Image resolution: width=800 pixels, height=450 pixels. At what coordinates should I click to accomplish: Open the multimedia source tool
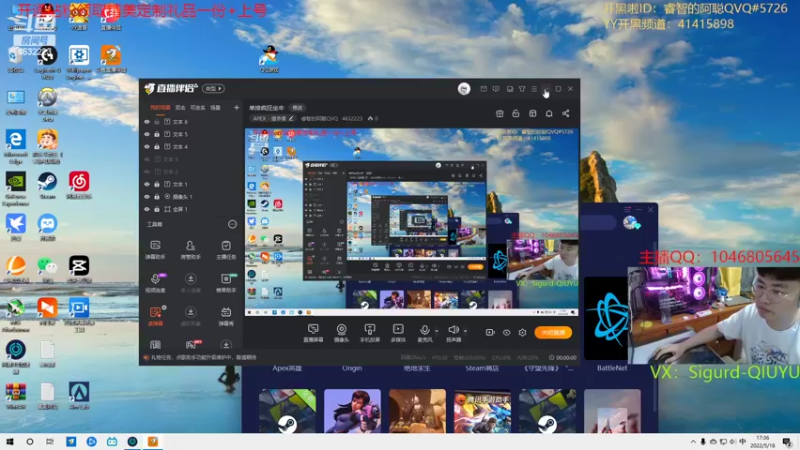(x=398, y=333)
